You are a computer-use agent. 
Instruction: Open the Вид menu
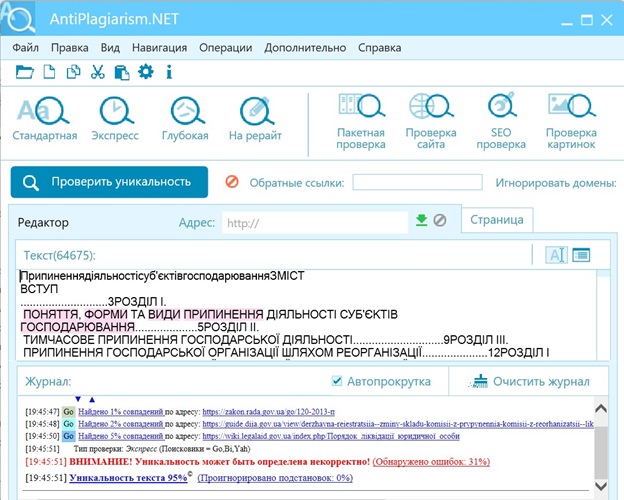tap(110, 48)
